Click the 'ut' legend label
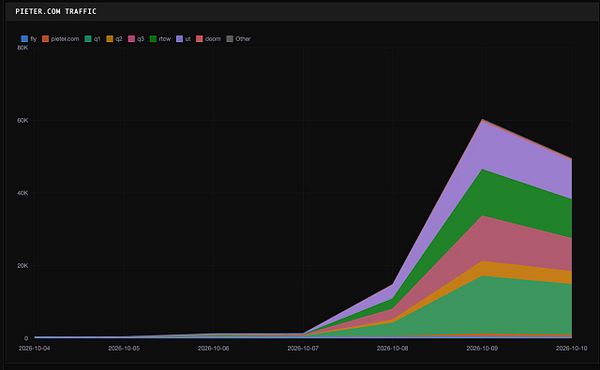The image size is (600, 370). (188, 39)
